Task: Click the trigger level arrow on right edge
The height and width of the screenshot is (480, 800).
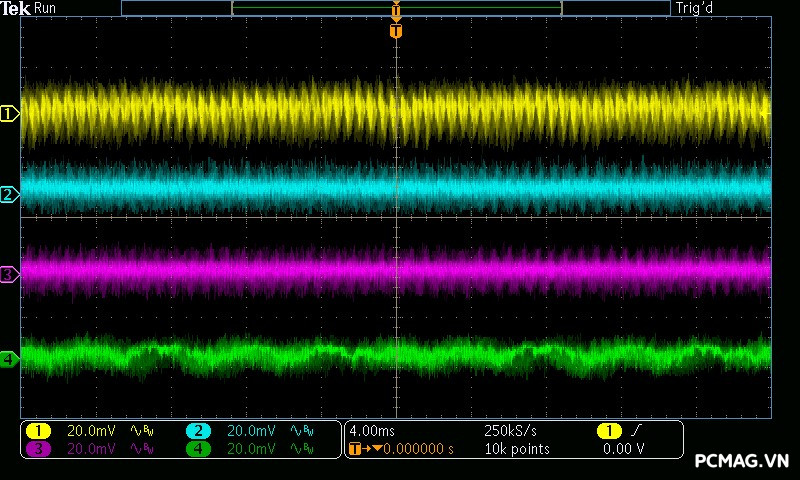Action: pos(768,113)
